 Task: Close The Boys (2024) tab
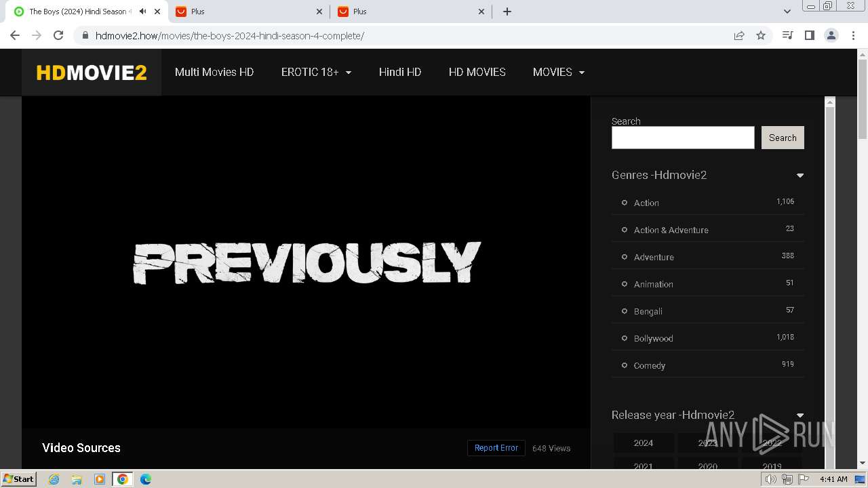pyautogui.click(x=157, y=12)
